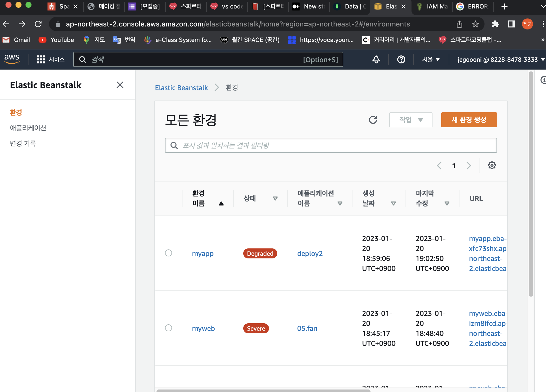
Task: Open myapp.eba URL link
Action: [x=488, y=253]
